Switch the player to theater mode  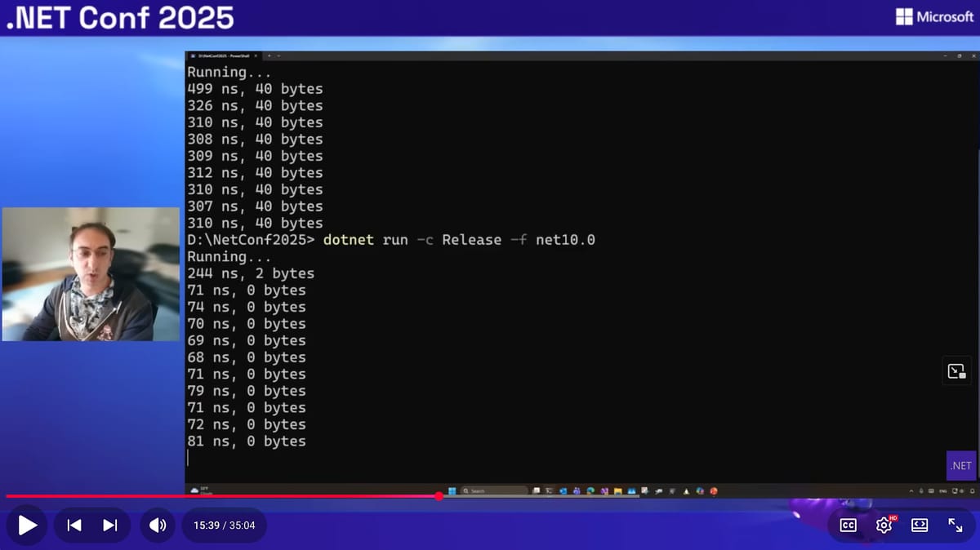pyautogui.click(x=920, y=526)
